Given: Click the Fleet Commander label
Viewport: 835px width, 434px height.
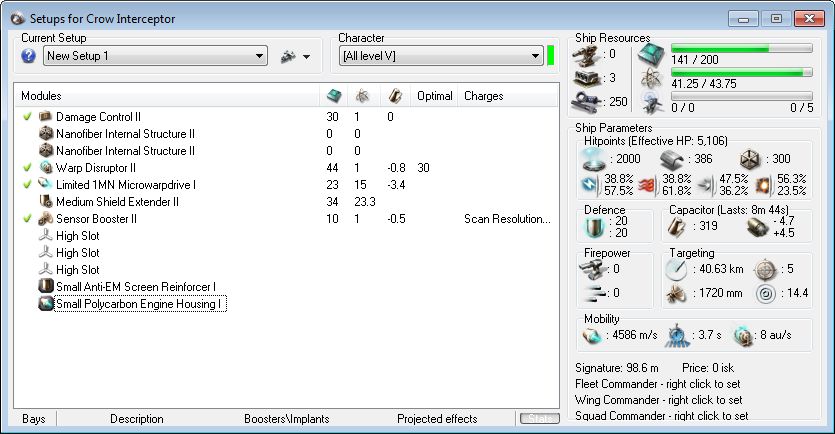Looking at the screenshot, I should [661, 384].
